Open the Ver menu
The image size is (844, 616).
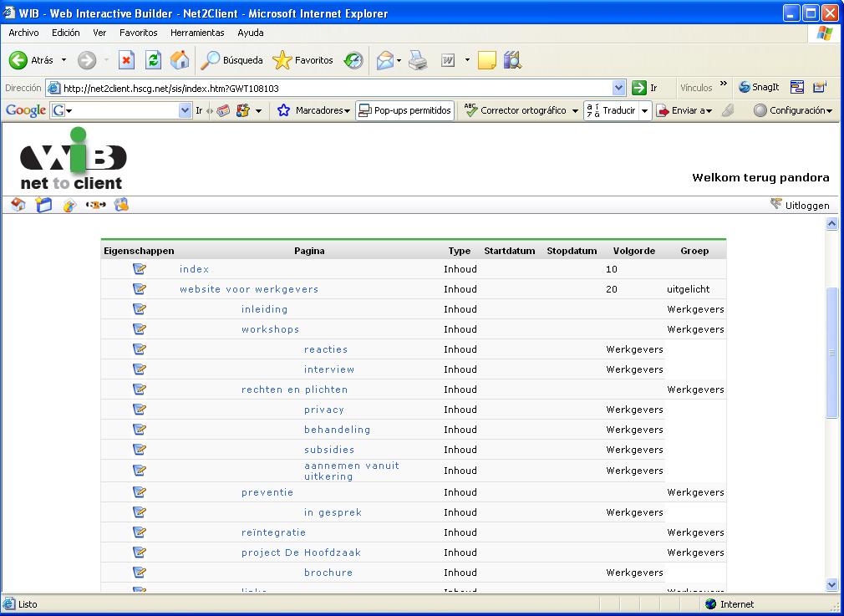coord(99,33)
